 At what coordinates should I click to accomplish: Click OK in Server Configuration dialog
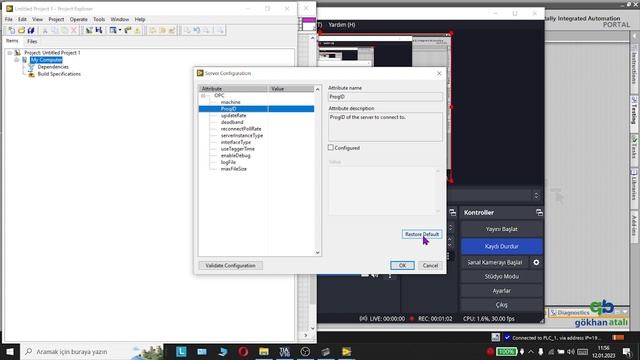(x=402, y=265)
